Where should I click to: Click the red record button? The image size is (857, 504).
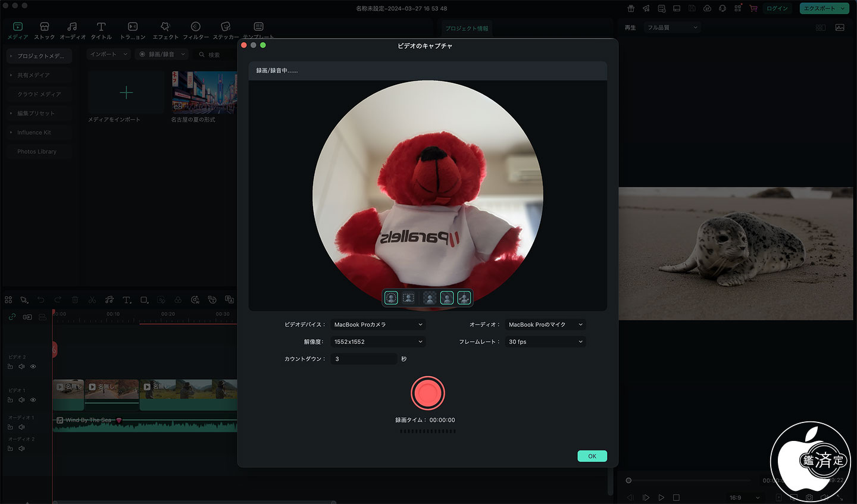[x=427, y=393]
